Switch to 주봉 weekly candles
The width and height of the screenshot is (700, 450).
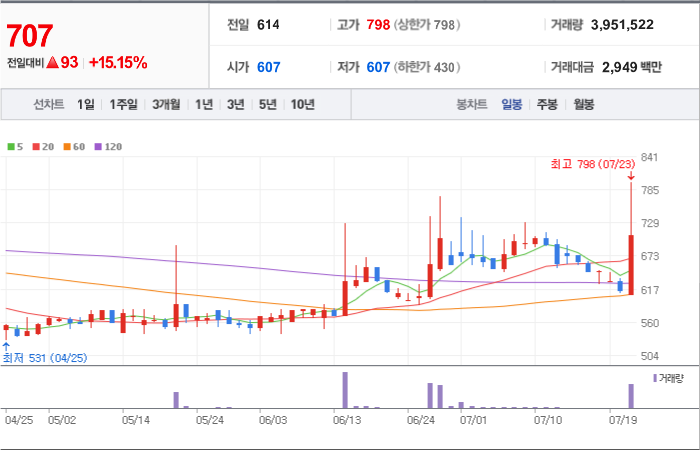(547, 105)
